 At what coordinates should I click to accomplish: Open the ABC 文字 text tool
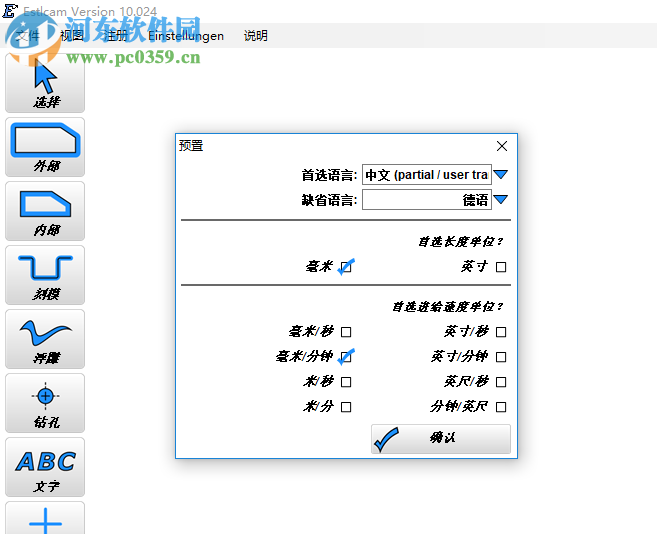pos(45,467)
